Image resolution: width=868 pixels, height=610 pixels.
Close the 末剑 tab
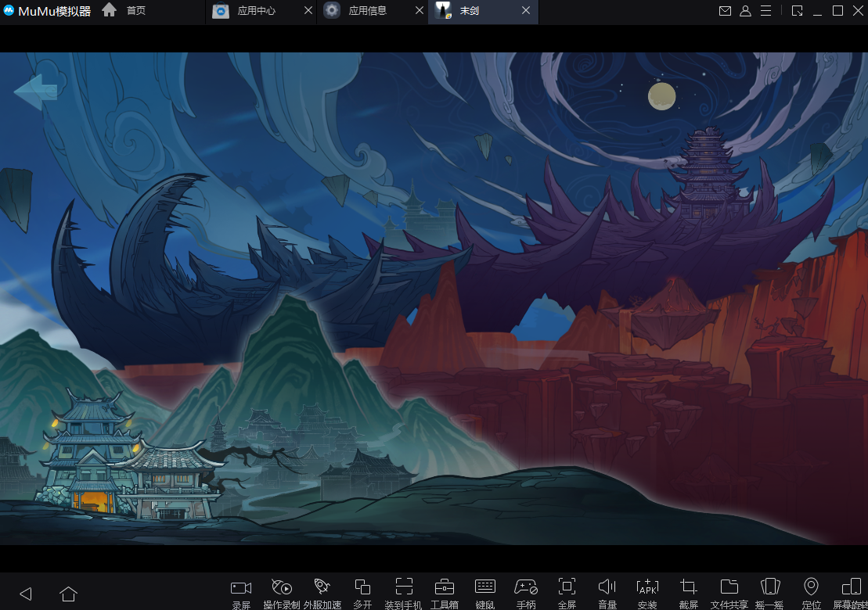coord(526,10)
